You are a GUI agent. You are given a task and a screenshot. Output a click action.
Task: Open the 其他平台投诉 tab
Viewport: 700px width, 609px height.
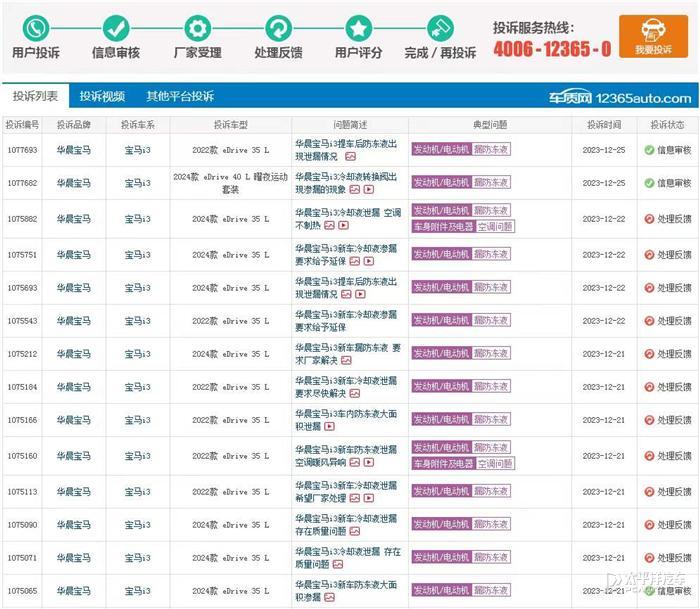180,97
